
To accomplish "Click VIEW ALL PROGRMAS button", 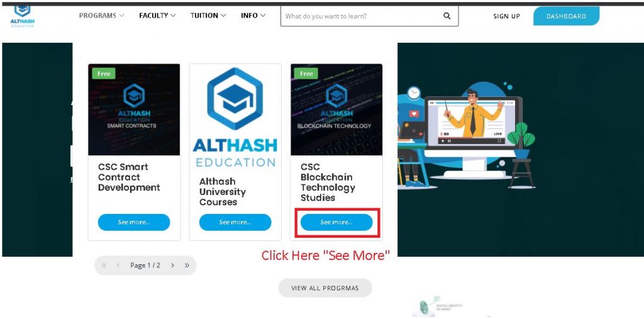I will 325,288.
